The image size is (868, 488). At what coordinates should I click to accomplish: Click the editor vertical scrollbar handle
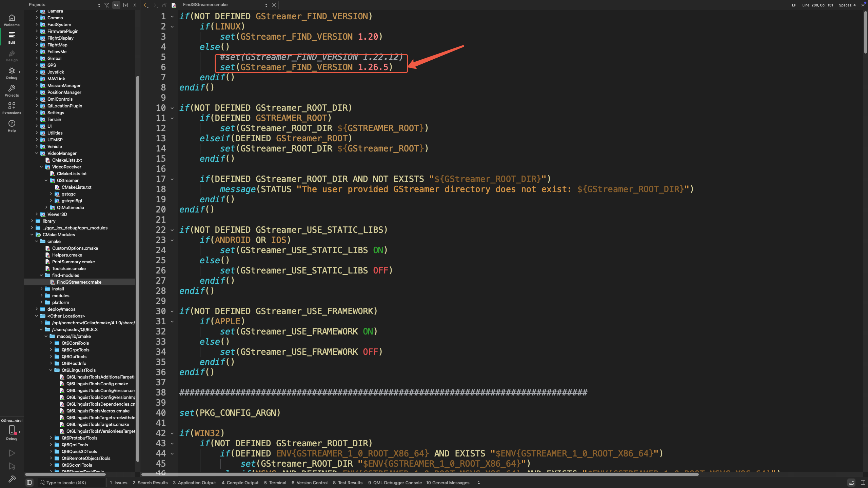pos(865,32)
